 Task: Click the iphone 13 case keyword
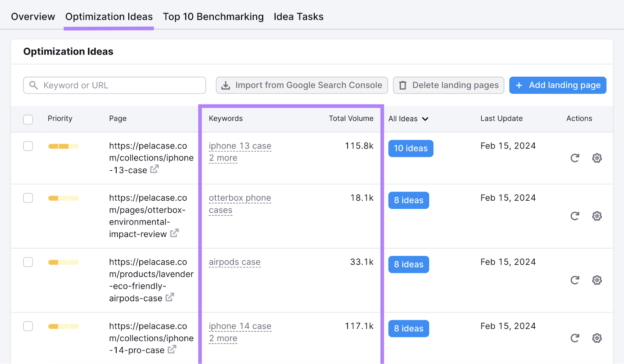click(240, 146)
